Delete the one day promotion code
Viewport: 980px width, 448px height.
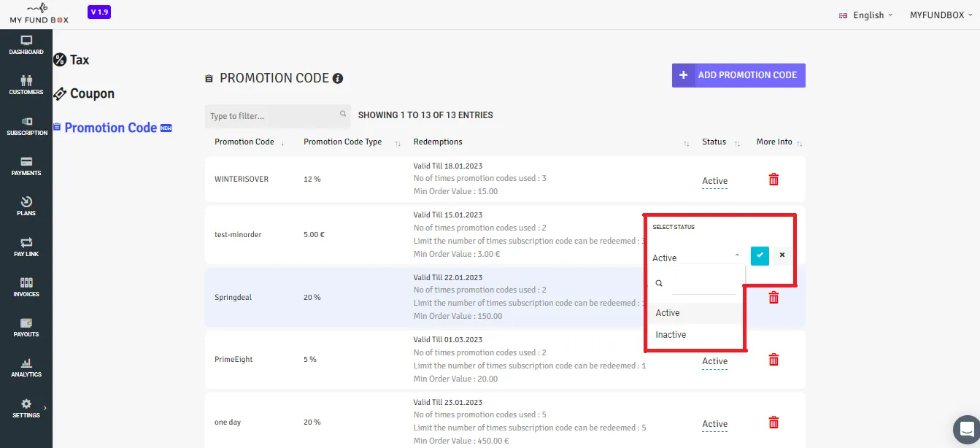coord(774,422)
